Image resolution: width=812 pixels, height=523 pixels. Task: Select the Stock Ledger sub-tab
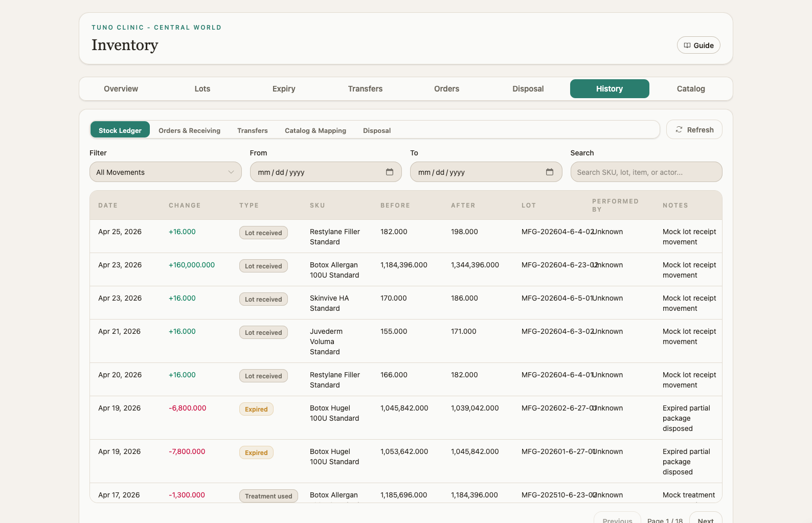tap(120, 130)
